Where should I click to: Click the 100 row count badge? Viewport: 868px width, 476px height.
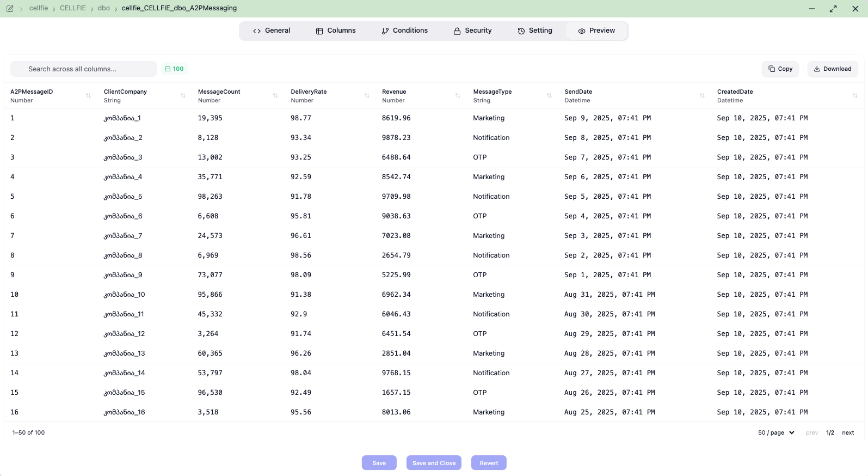[174, 69]
